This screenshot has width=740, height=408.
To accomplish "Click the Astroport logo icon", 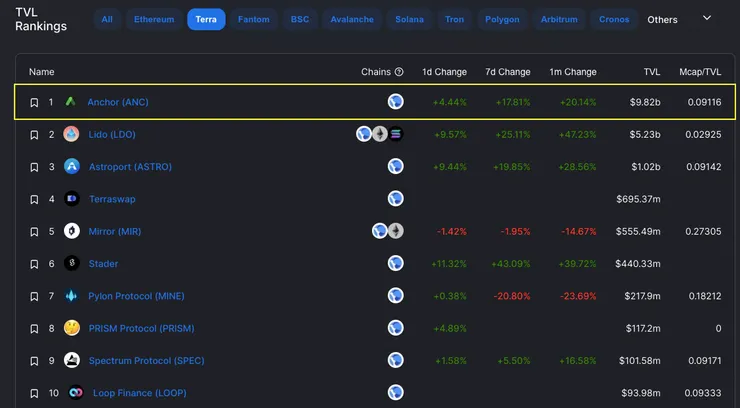I will point(71,167).
